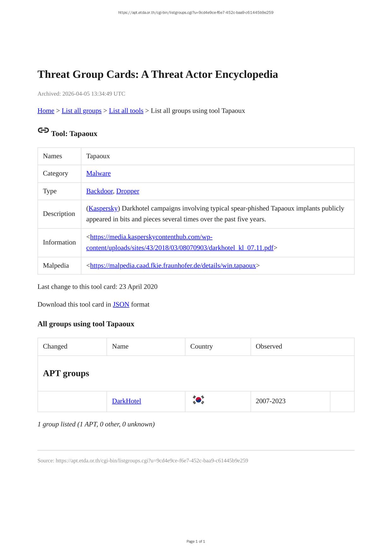Image resolution: width=392 pixels, height=554 pixels.
Task: Click the Name column header
Action: point(120,346)
